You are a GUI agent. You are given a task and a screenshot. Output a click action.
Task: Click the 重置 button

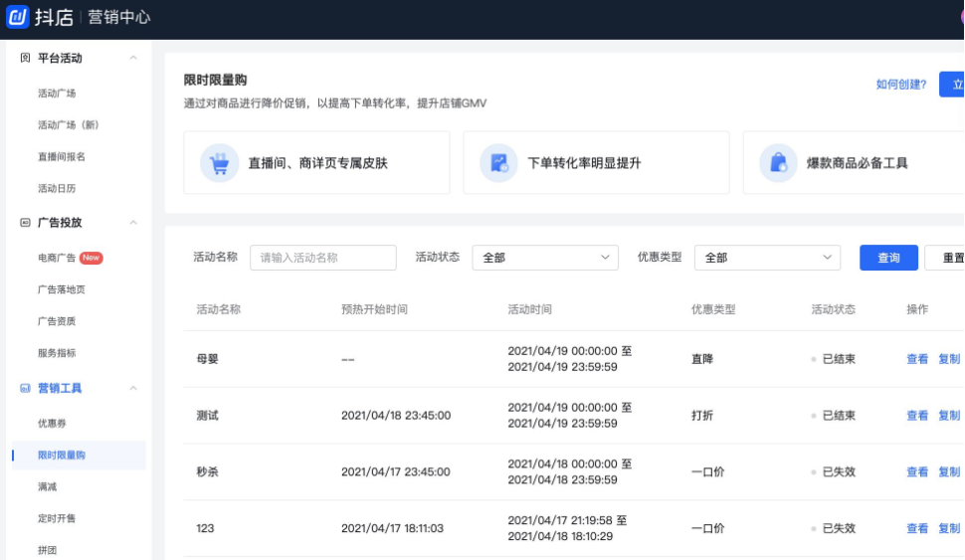(x=945, y=258)
